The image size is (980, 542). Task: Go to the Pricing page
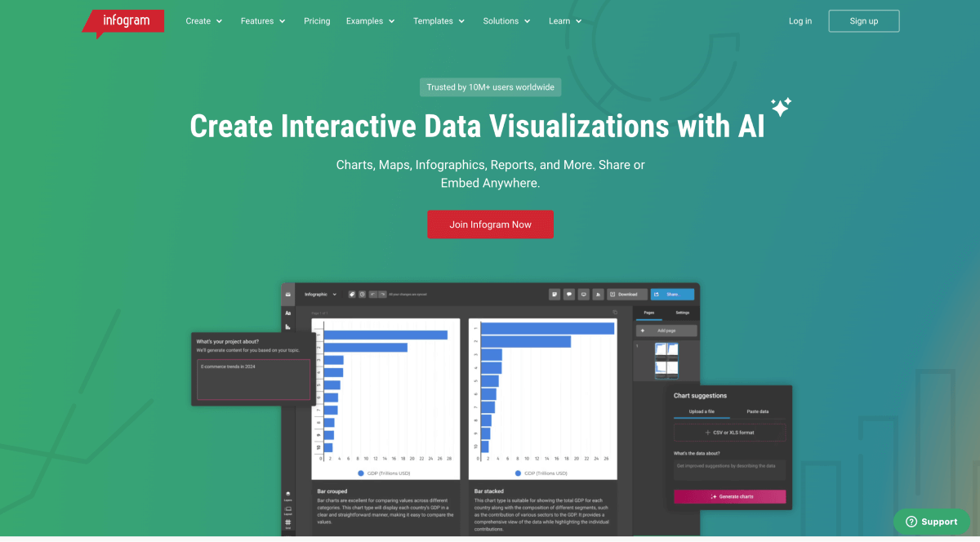(317, 21)
